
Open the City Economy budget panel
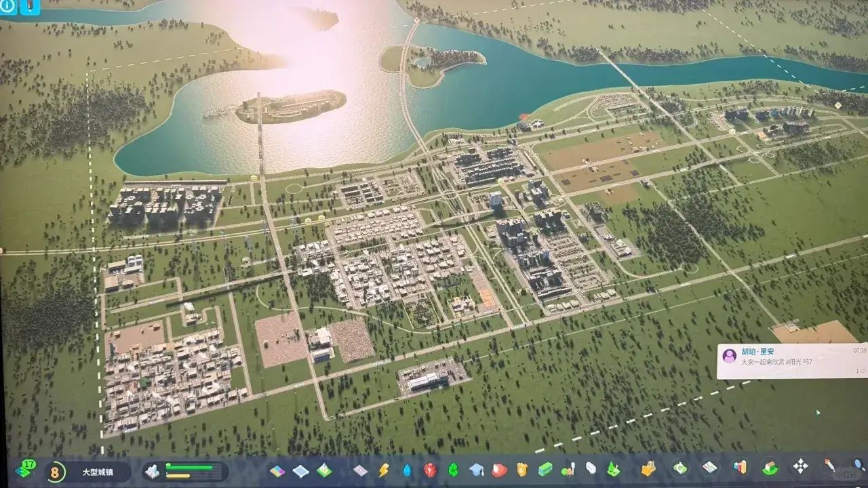click(680, 468)
